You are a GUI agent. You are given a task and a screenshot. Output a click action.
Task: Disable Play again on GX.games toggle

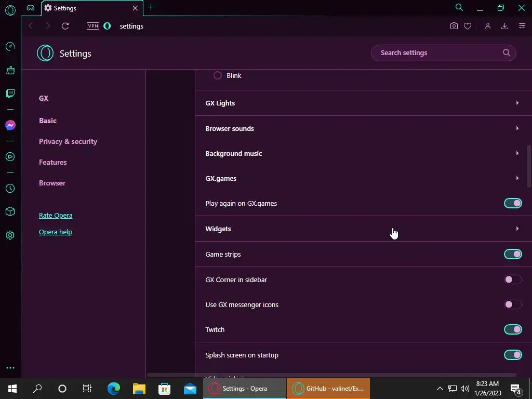click(x=513, y=203)
